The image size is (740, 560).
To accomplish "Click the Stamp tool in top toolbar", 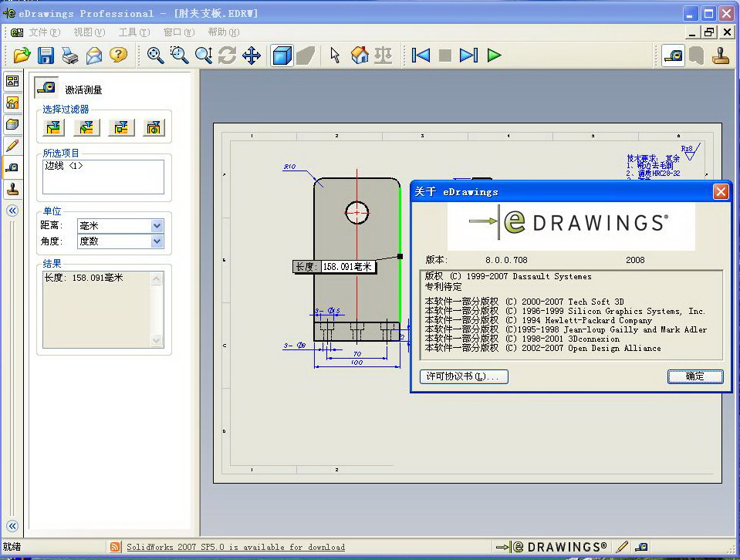I will pyautogui.click(x=721, y=56).
